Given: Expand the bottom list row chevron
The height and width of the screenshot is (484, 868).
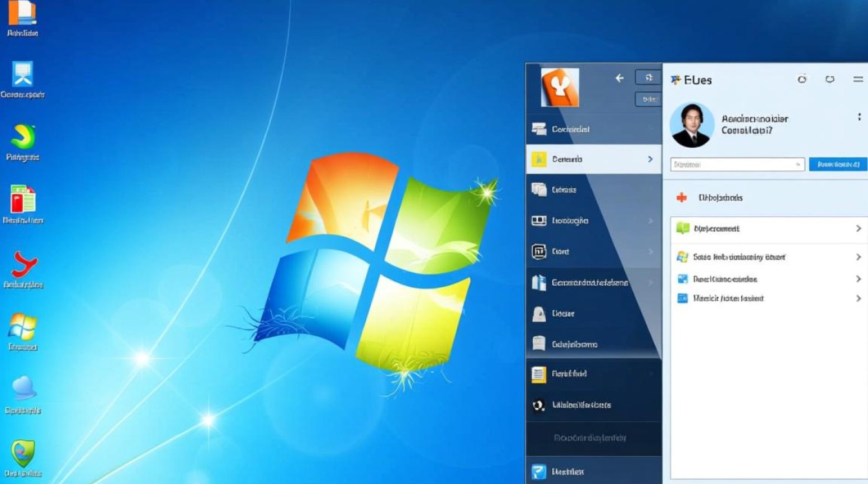Looking at the screenshot, I should 859,298.
